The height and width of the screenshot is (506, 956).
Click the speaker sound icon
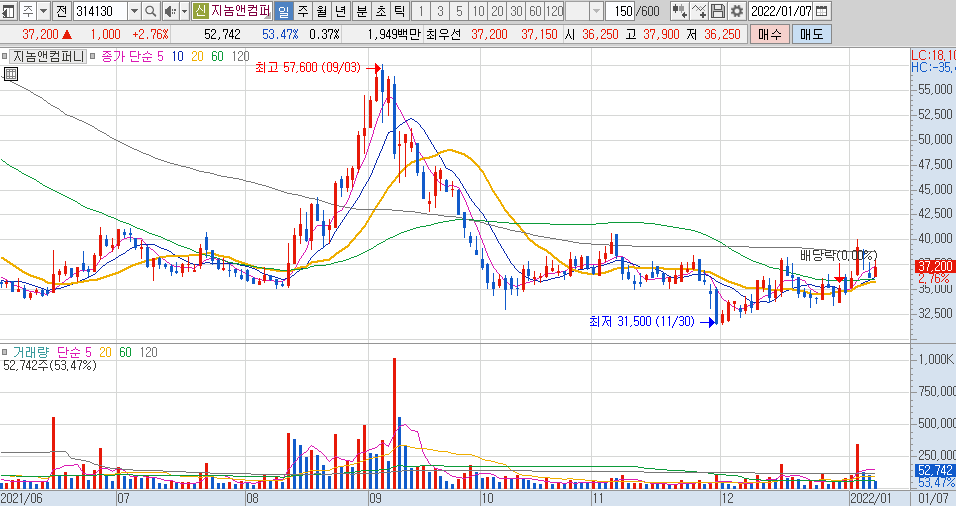click(170, 10)
